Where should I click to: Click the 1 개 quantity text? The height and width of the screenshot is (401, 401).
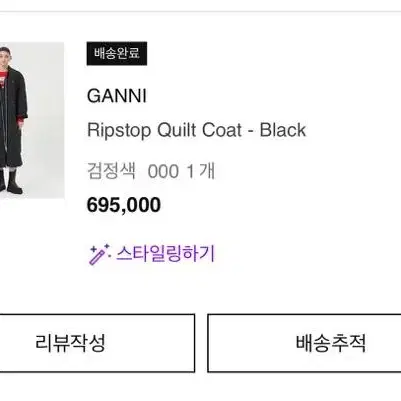[x=201, y=171]
